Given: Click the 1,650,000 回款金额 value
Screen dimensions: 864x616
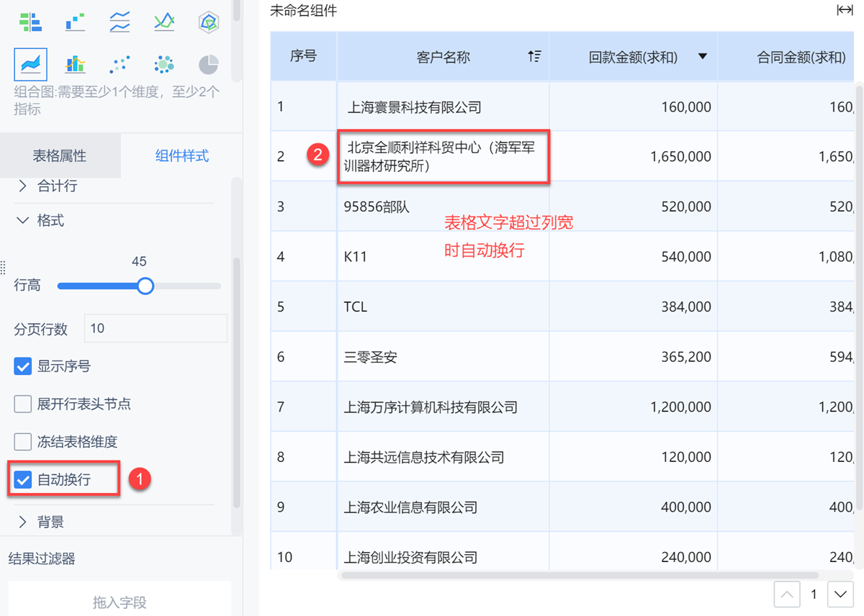Looking at the screenshot, I should [680, 156].
